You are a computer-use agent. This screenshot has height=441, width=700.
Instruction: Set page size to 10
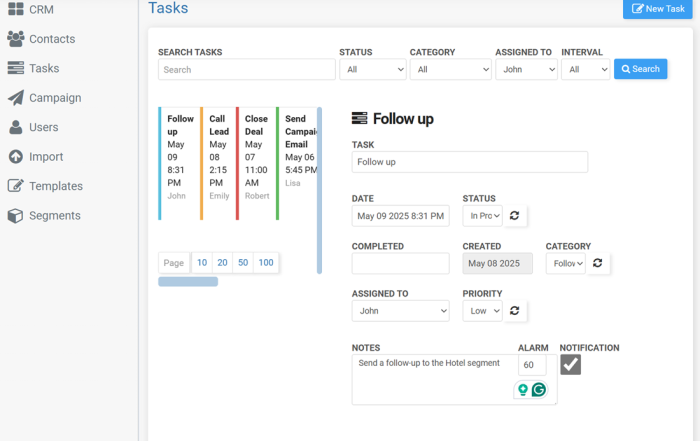point(202,262)
